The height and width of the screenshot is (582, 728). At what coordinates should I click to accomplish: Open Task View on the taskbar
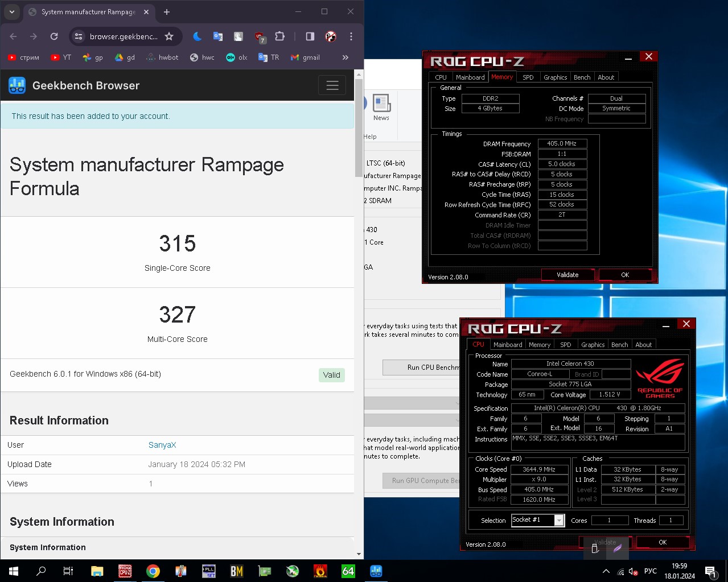coord(68,571)
